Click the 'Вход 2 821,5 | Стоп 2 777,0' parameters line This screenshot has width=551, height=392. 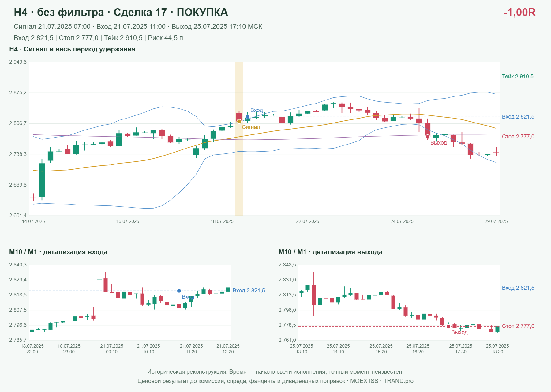[99, 38]
